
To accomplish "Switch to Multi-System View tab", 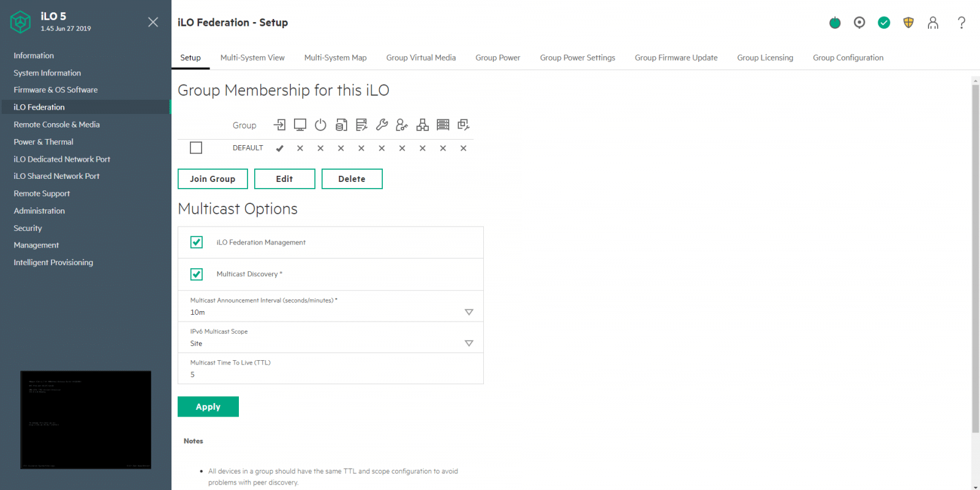I will click(x=252, y=58).
